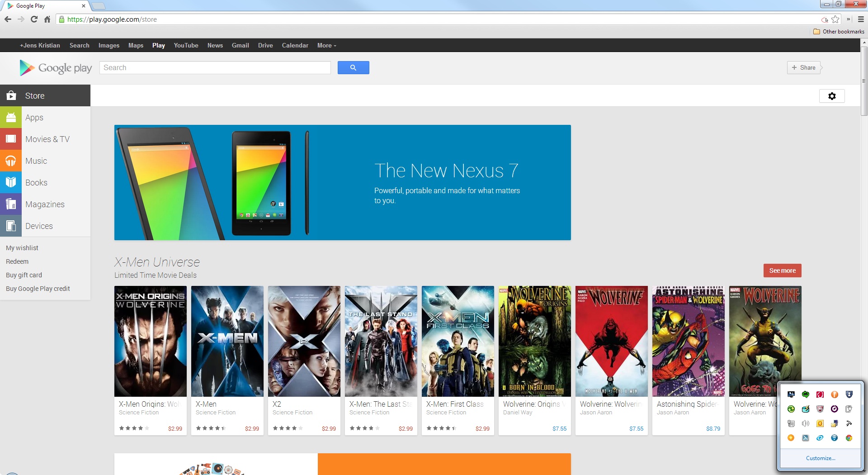The width and height of the screenshot is (868, 475).
Task: Reload the Google Play page
Action: (x=34, y=19)
